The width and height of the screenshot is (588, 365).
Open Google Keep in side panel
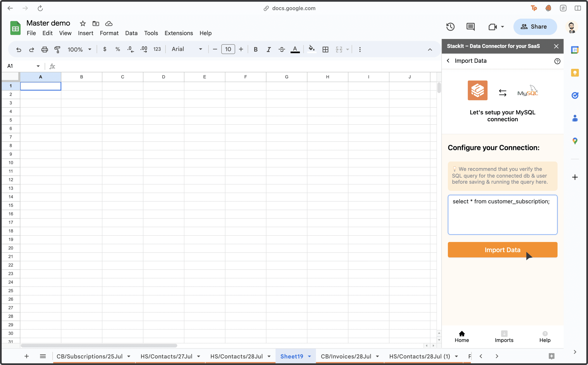pos(575,73)
